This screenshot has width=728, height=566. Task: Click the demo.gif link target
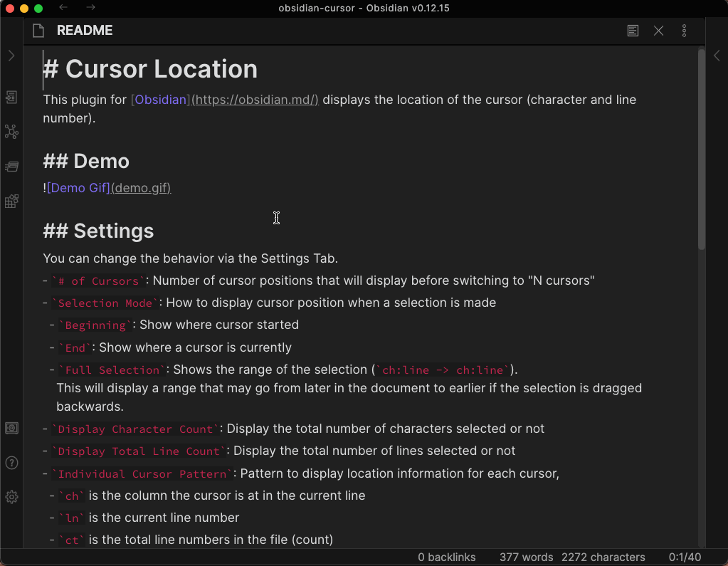(141, 188)
